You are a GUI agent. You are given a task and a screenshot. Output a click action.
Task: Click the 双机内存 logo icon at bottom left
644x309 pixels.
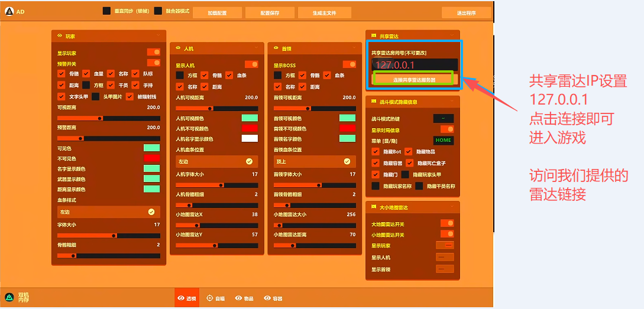pos(9,297)
